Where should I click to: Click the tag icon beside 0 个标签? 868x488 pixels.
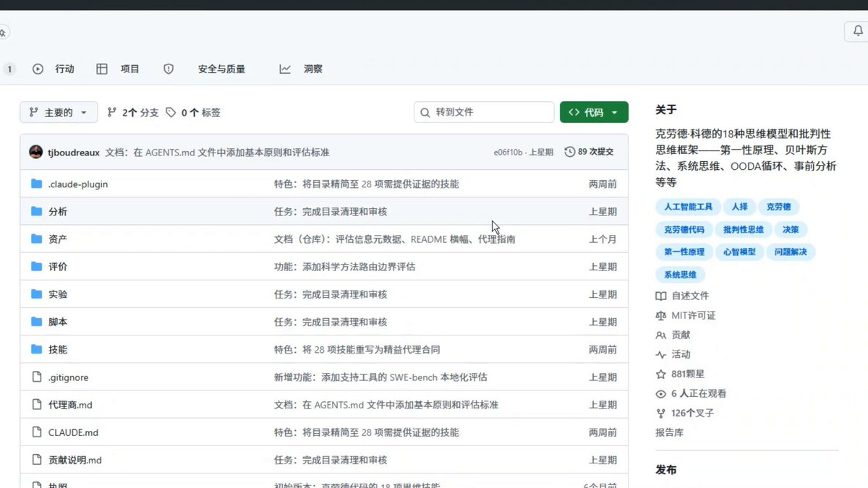pos(171,112)
